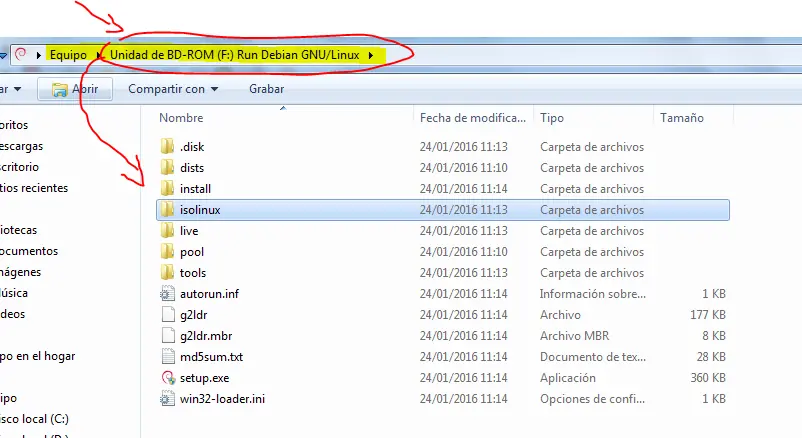The width and height of the screenshot is (802, 438).
Task: Sort by the Tipo column header
Action: (x=552, y=118)
